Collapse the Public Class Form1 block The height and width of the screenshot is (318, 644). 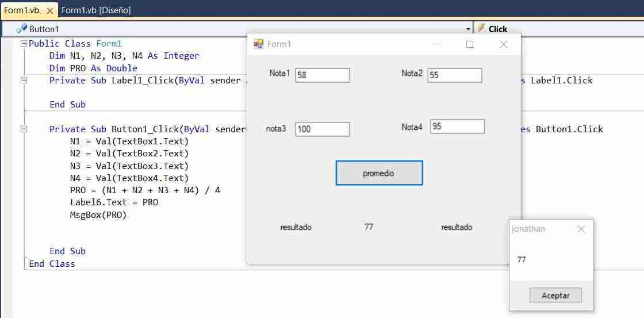[24, 44]
